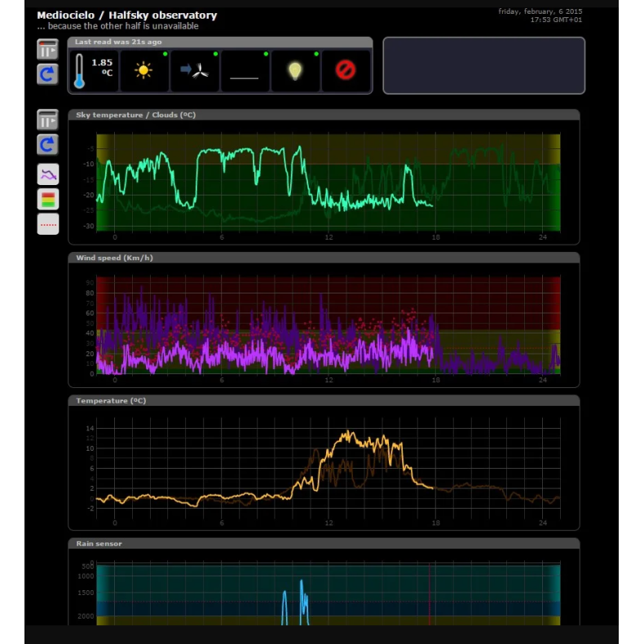Click the Temperature (ºC) panel header

click(323, 400)
